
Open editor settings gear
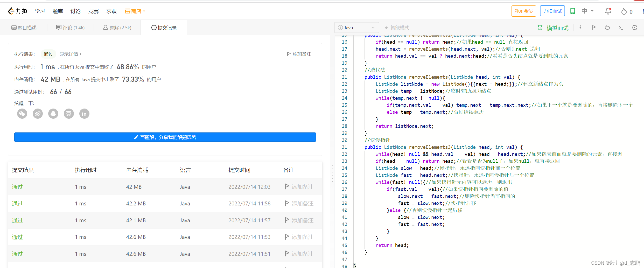pos(635,28)
